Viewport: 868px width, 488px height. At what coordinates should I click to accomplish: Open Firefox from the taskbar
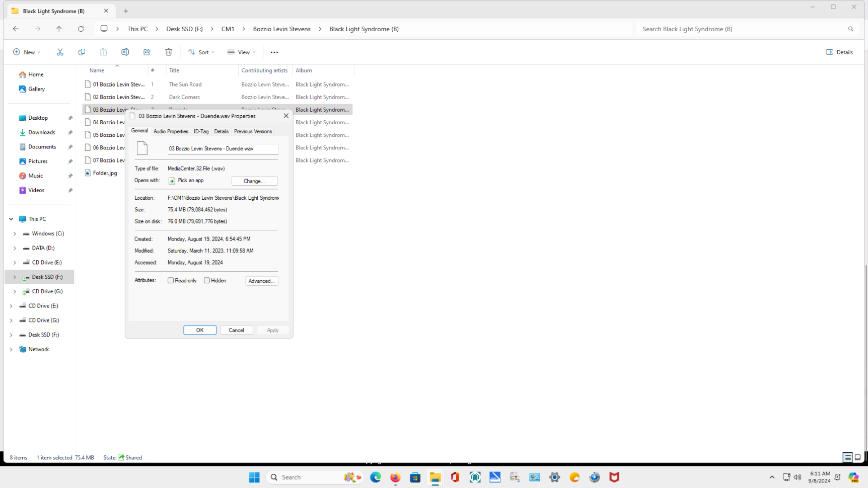(395, 477)
